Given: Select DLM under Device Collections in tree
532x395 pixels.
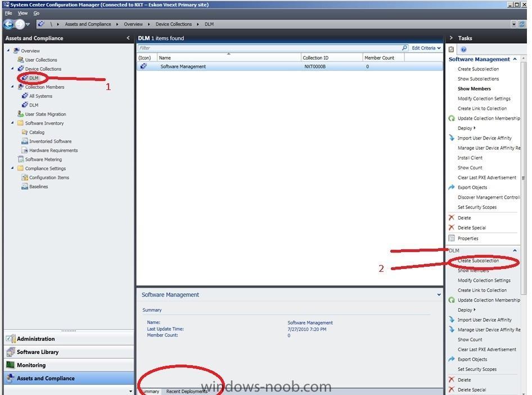Looking at the screenshot, I should point(34,78).
